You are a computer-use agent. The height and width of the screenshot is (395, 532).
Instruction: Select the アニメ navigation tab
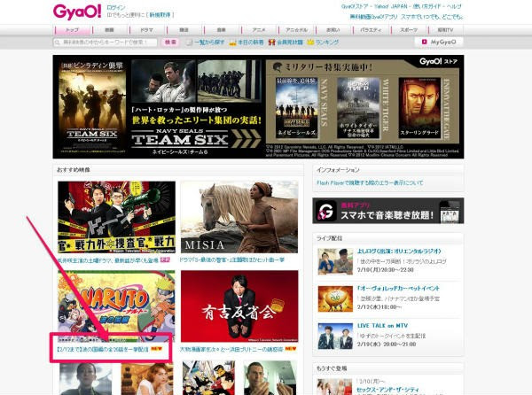click(259, 30)
